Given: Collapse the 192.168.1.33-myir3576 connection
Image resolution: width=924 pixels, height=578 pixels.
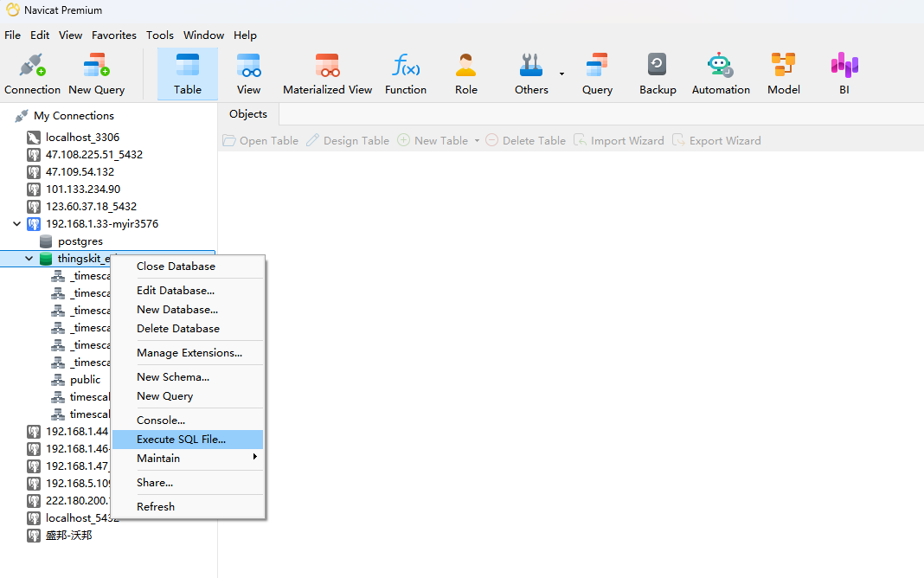Looking at the screenshot, I should coord(16,224).
